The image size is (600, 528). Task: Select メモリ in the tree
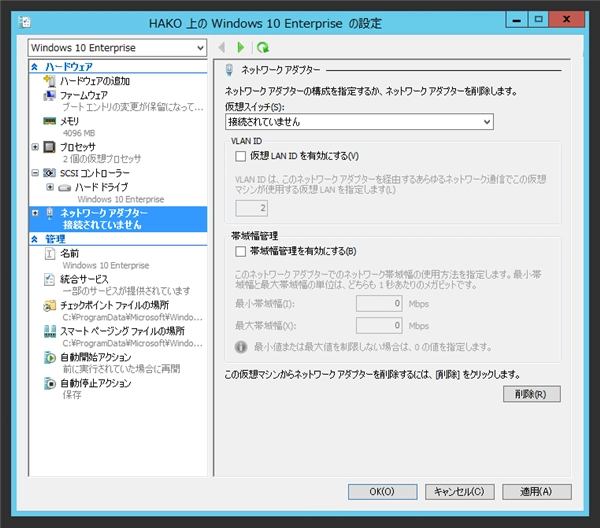coord(69,121)
